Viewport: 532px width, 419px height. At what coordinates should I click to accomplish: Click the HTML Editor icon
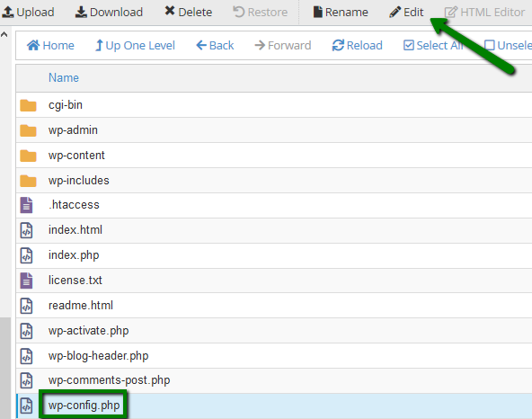451,13
